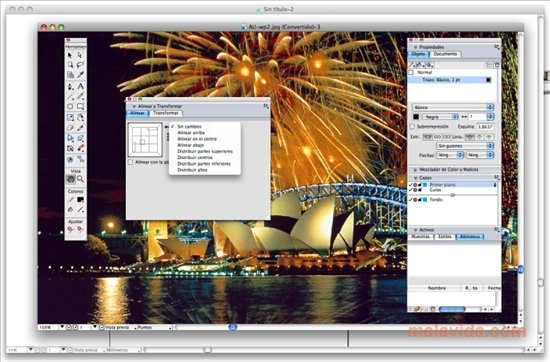Click the alignment preview grid thumbnail
The image size is (550, 362).
(x=145, y=140)
